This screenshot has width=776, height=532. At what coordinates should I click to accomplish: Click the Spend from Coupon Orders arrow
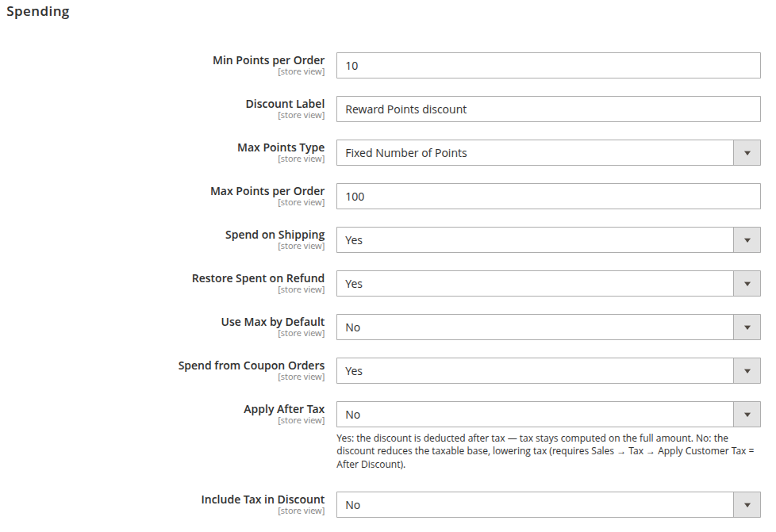(747, 371)
